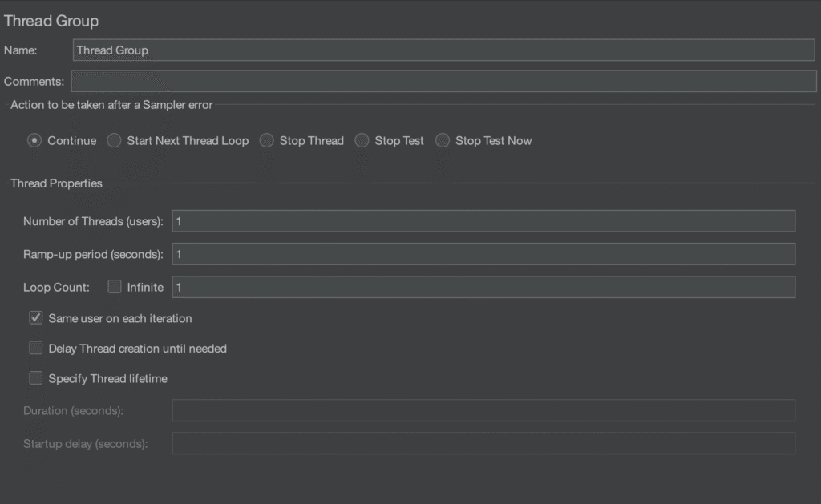821x504 pixels.
Task: Click the Thread Properties section heading
Action: point(56,183)
